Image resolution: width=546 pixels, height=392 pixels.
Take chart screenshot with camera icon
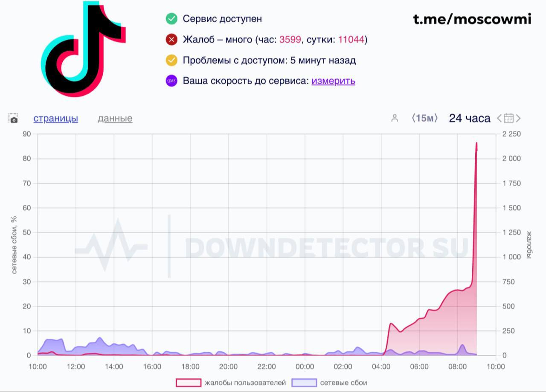13,119
